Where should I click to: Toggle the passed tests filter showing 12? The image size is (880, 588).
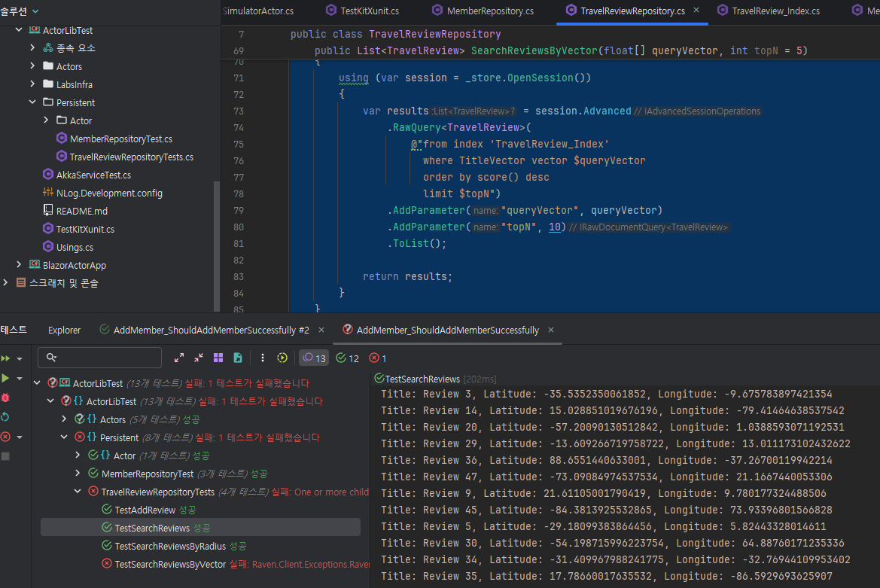click(347, 358)
